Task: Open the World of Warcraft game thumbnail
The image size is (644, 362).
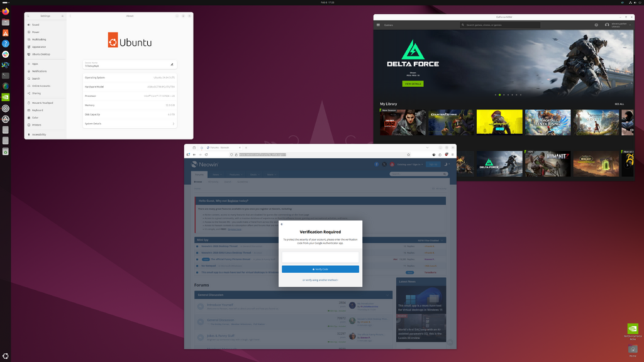Action: click(596, 163)
